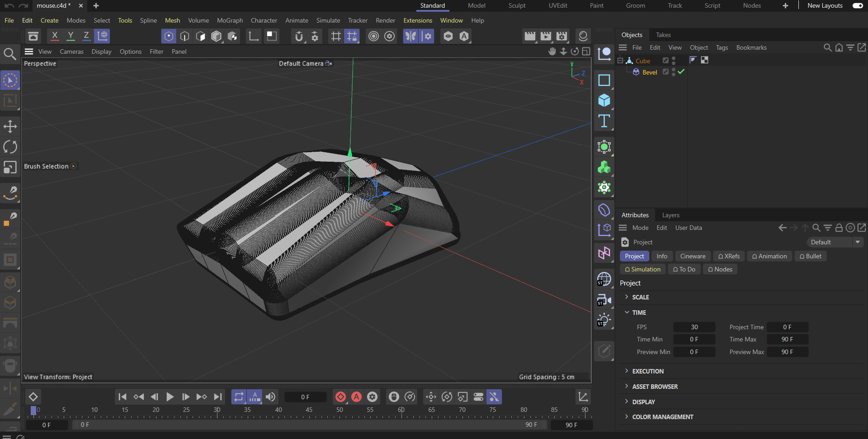Toggle the Cube editor visibility dot
The height and width of the screenshot is (439, 868).
tap(673, 58)
